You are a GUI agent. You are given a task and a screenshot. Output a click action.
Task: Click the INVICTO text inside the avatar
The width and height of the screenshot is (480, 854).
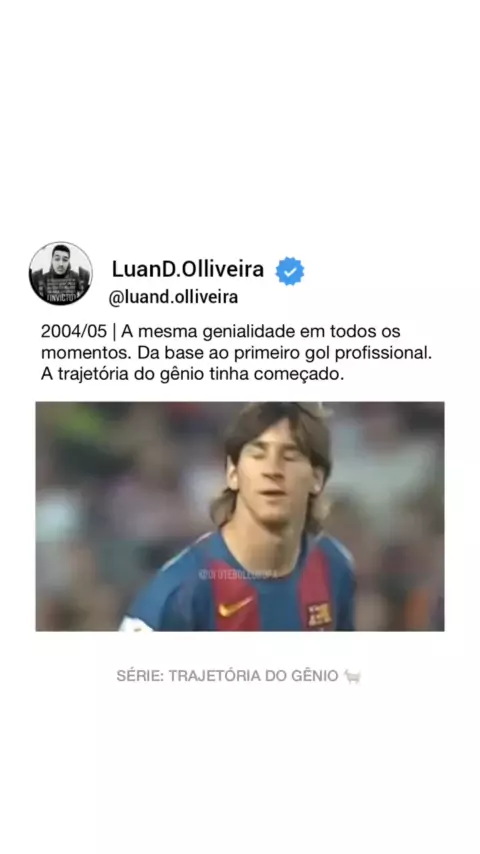click(60, 297)
